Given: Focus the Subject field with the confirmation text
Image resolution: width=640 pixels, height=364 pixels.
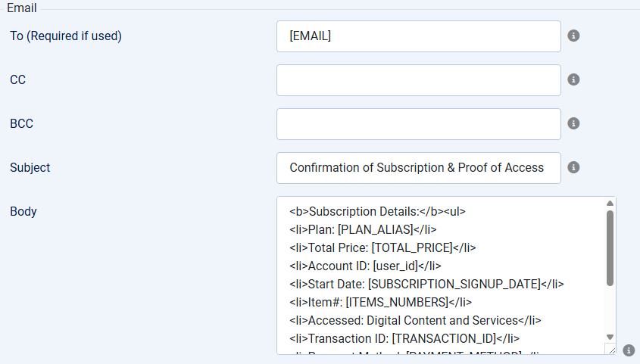Looking at the screenshot, I should click(x=418, y=168).
